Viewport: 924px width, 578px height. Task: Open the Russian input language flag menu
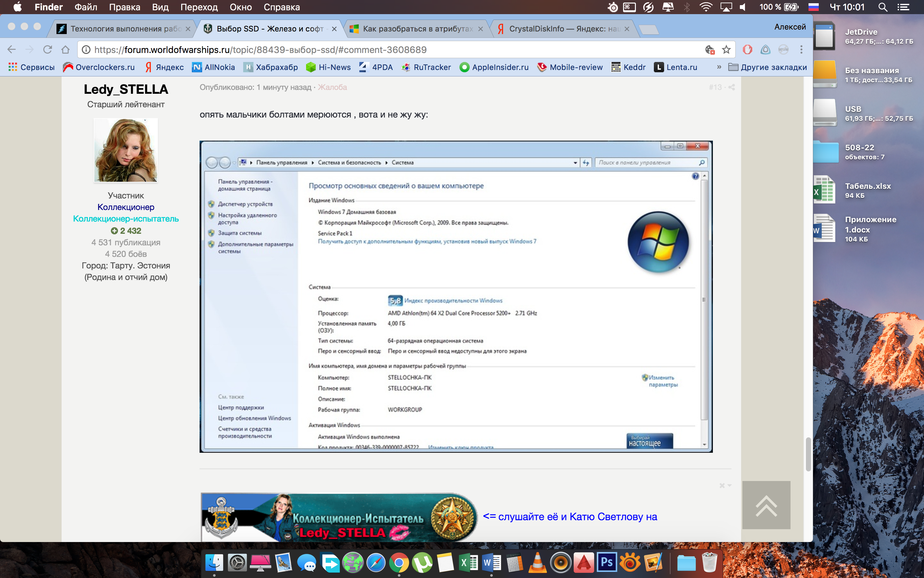(814, 7)
